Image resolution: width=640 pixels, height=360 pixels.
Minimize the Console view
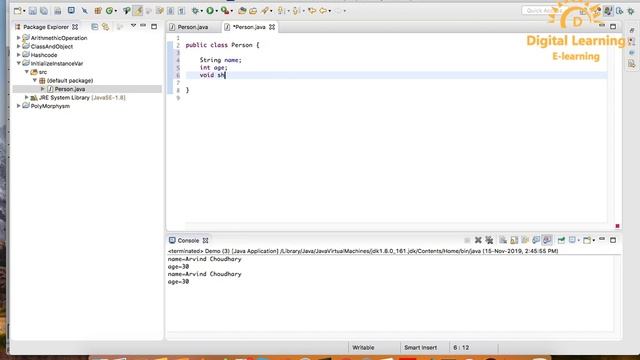click(x=602, y=240)
